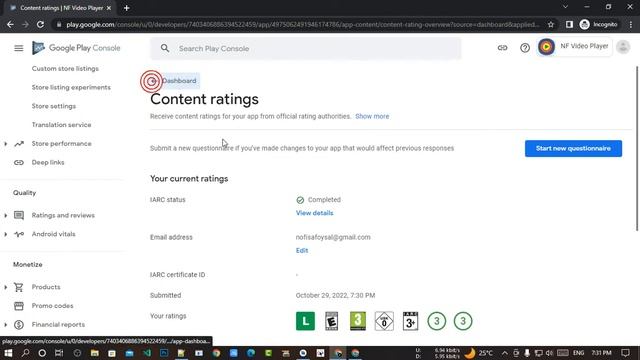
Task: Click the first circled 3 rating badge
Action: [437, 321]
